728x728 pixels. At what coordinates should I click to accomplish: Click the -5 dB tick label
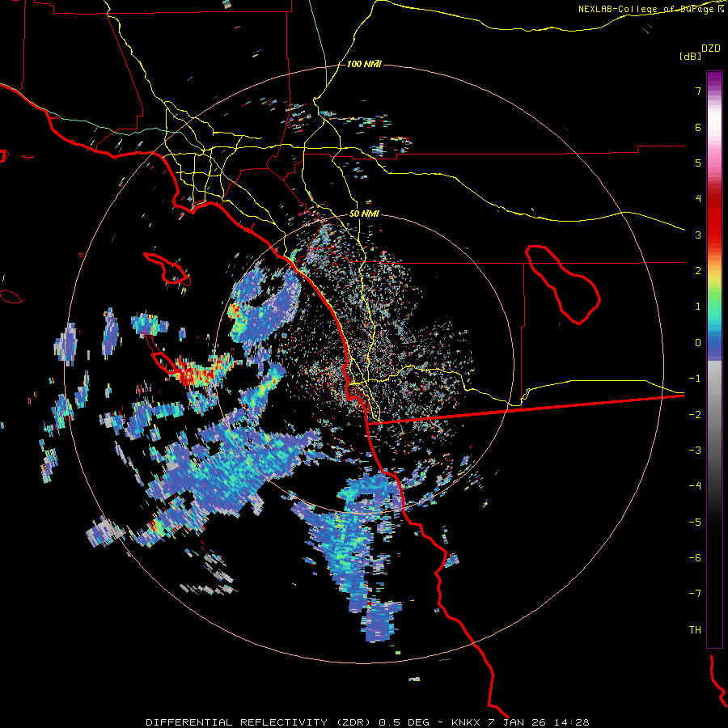[x=695, y=523]
